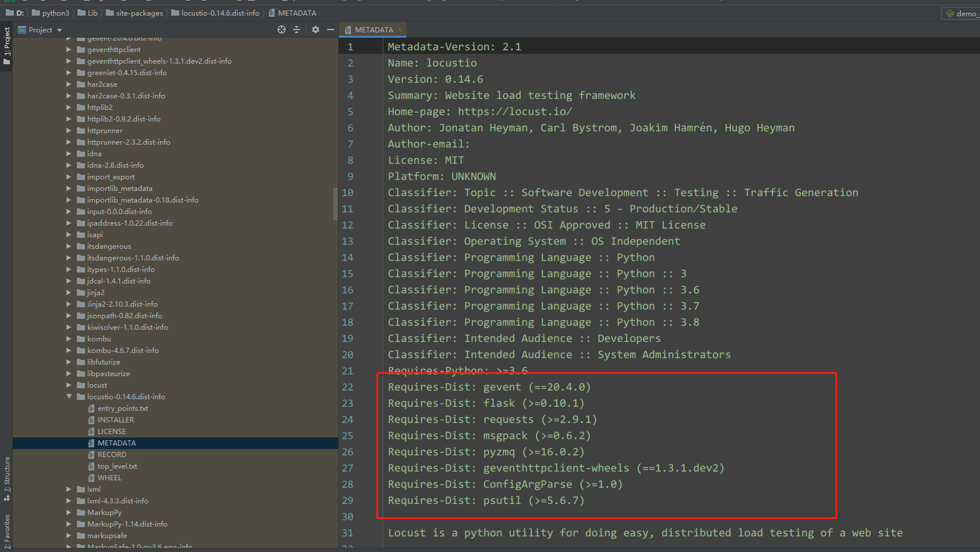Click the libfuturize folder icon
The height and width of the screenshot is (552, 980).
(x=81, y=362)
